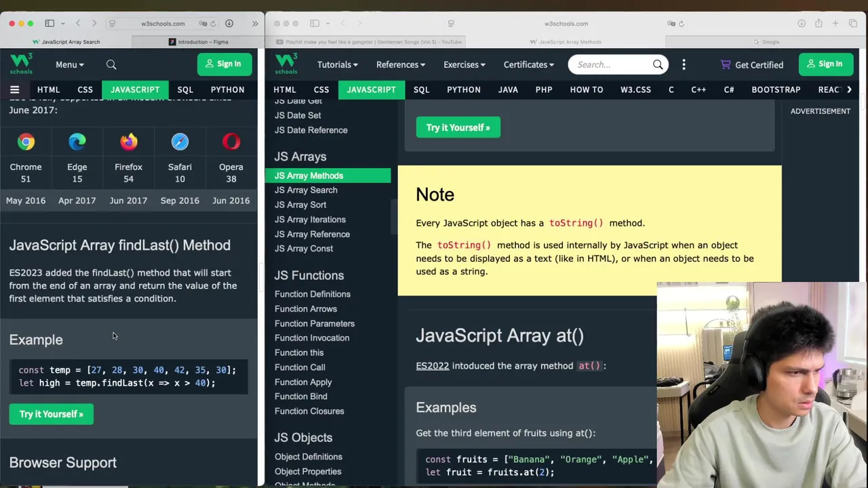Open Object Properties in sidebar
Viewport: 868px width, 488px height.
[x=308, y=472]
